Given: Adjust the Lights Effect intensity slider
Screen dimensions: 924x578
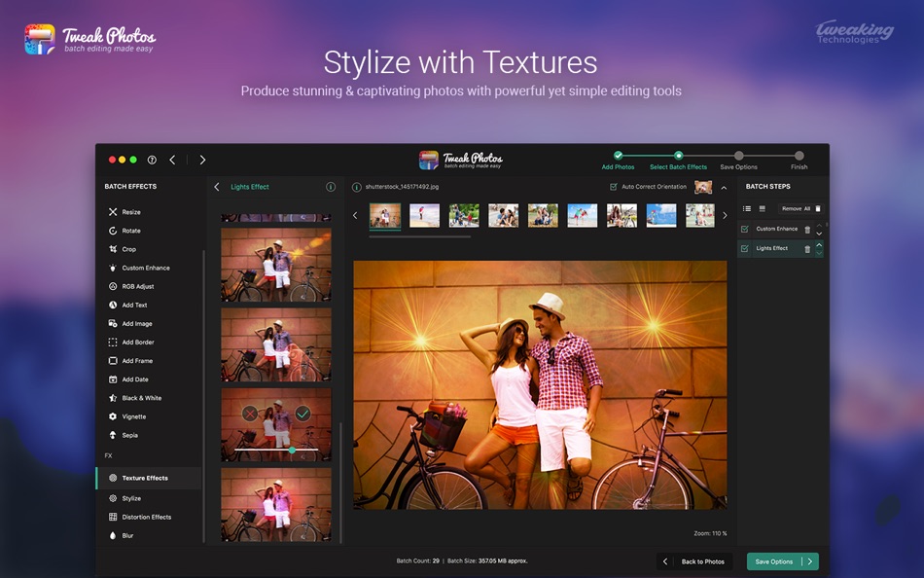Looking at the screenshot, I should click(294, 452).
